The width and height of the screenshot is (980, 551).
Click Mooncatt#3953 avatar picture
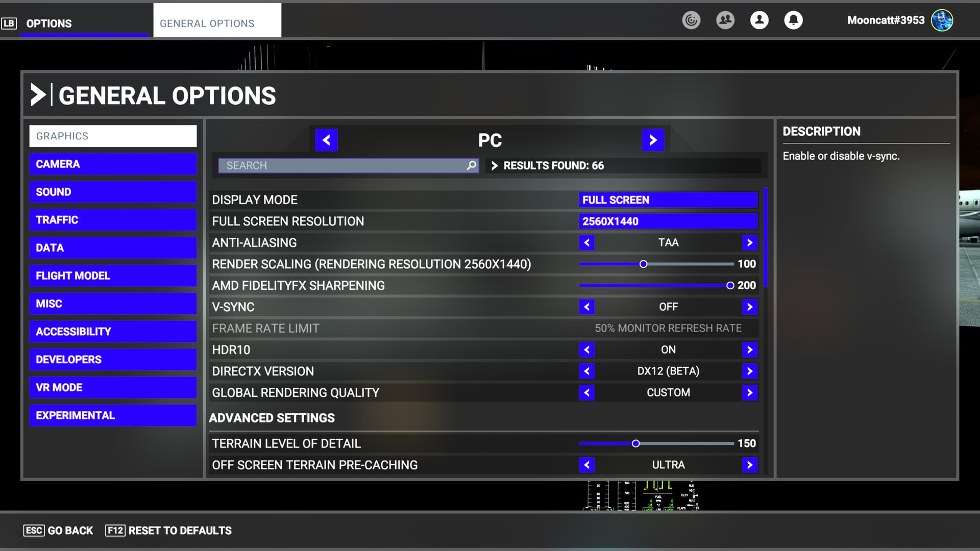pos(942,20)
